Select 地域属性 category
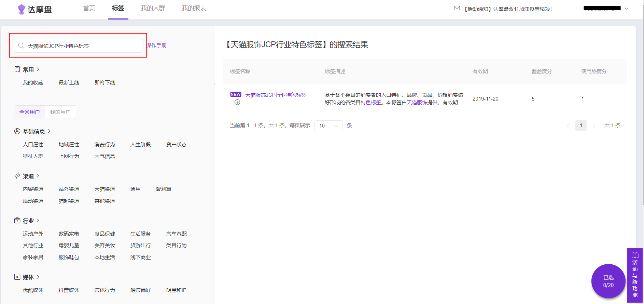The width and height of the screenshot is (644, 304). 69,145
